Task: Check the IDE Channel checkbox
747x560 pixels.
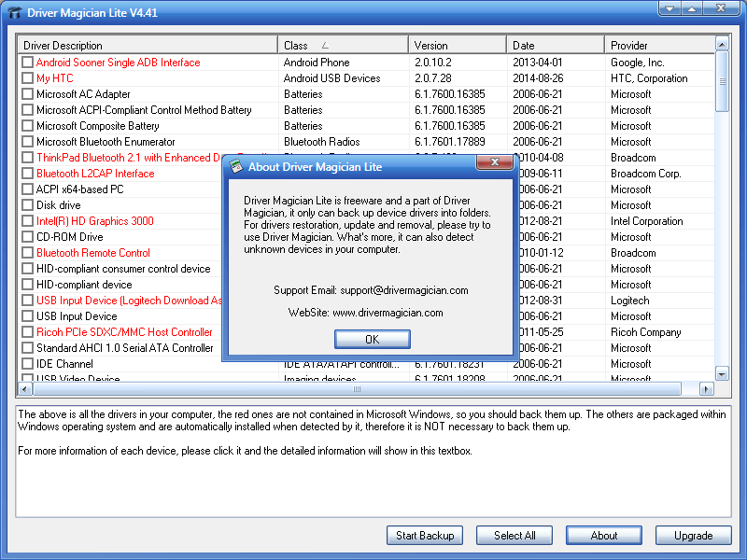Action: 28,364
